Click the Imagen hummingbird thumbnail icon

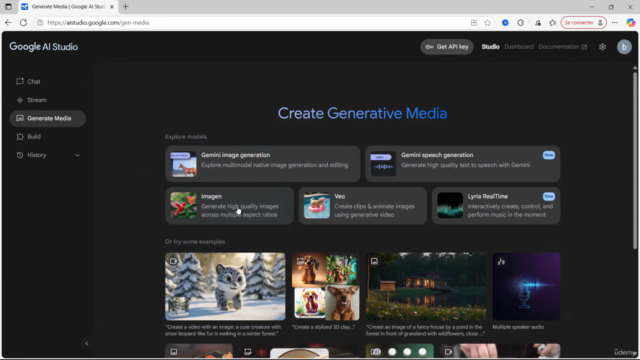(183, 205)
